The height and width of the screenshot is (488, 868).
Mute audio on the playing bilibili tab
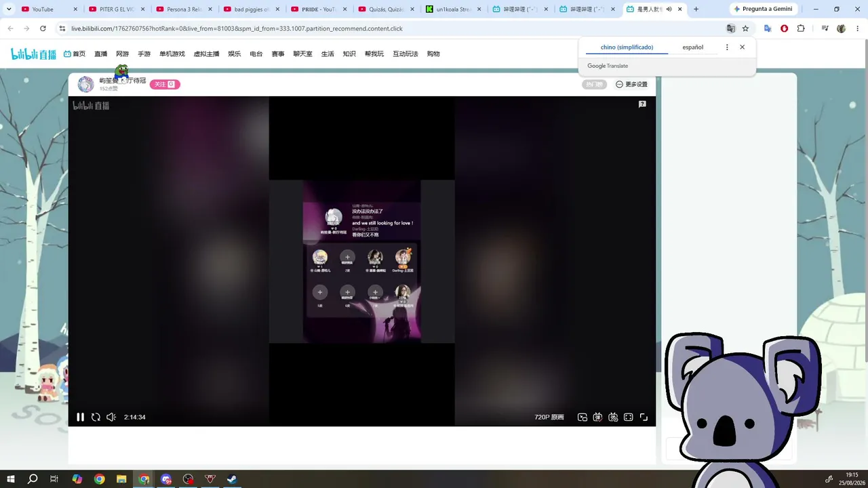click(669, 9)
